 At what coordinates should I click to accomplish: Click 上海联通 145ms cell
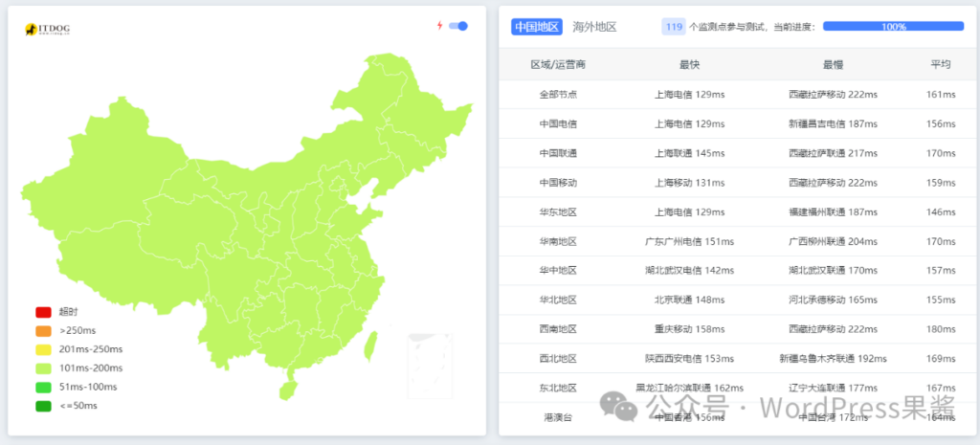click(689, 153)
